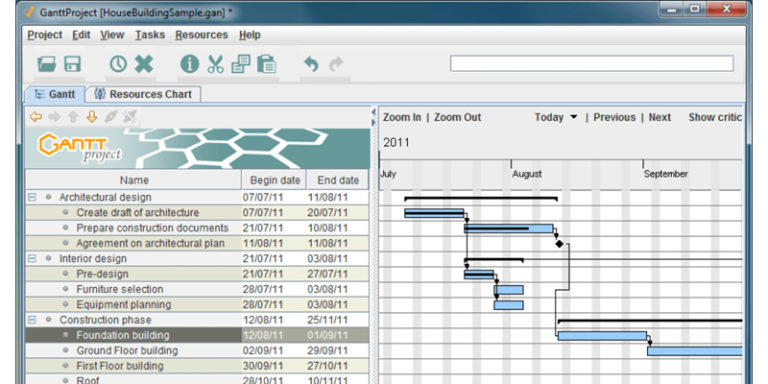Image resolution: width=768 pixels, height=384 pixels.
Task: Select the Furniture selection task
Action: 120,289
